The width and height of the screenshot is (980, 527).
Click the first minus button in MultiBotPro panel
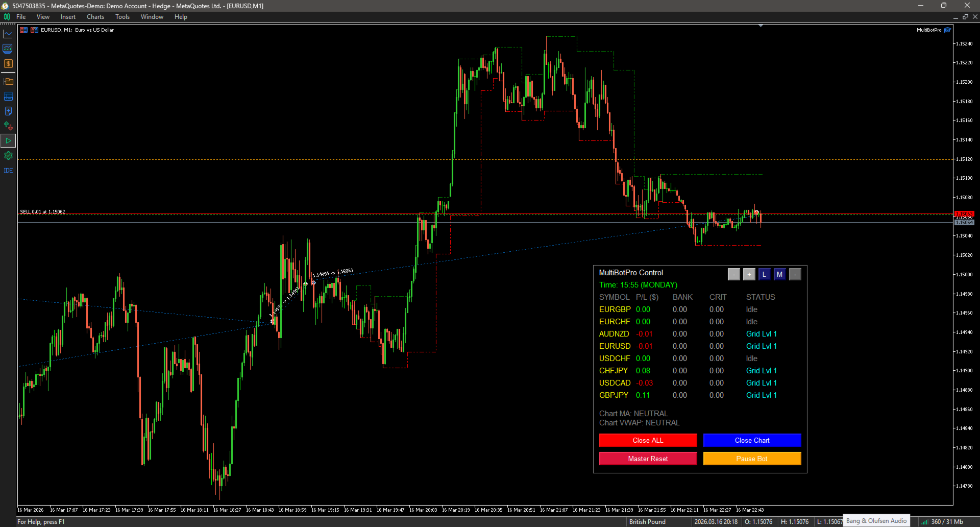[733, 274]
